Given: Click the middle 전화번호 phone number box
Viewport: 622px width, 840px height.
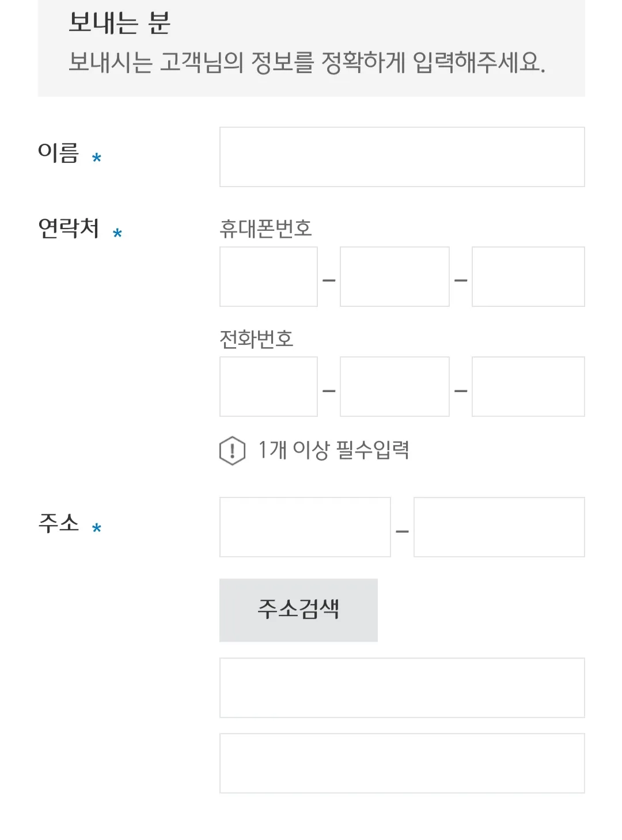Looking at the screenshot, I should click(395, 386).
